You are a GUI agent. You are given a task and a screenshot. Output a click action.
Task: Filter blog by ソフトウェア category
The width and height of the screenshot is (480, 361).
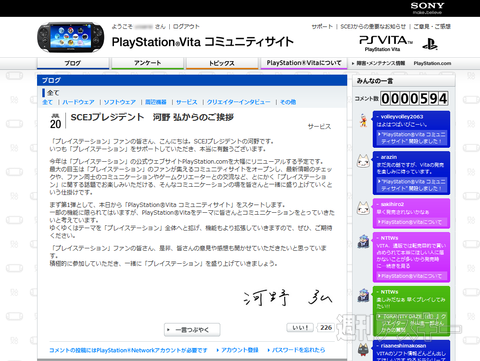pyautogui.click(x=120, y=102)
